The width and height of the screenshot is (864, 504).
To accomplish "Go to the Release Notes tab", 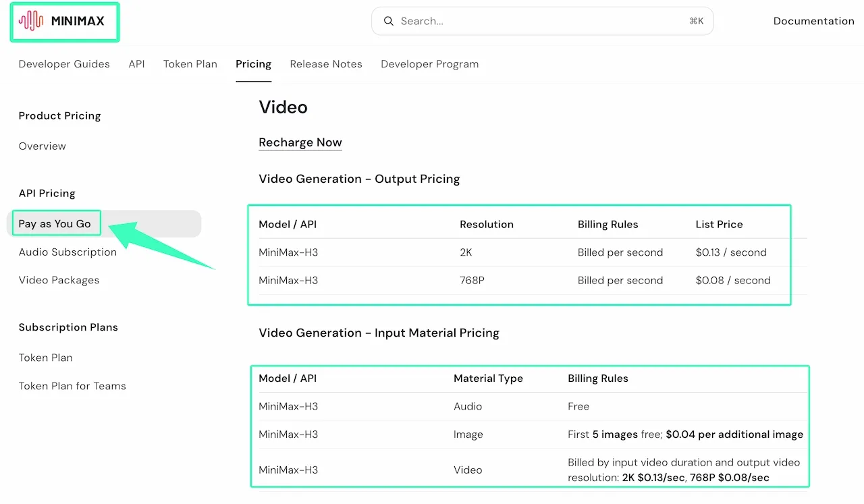I will click(326, 64).
